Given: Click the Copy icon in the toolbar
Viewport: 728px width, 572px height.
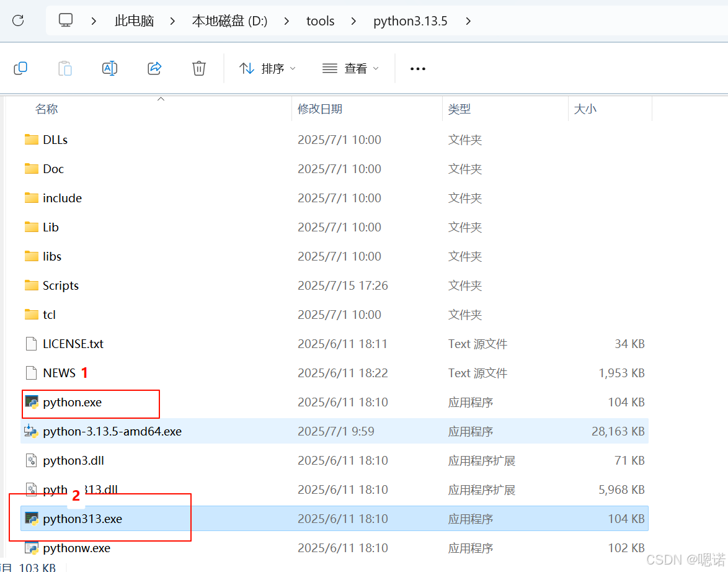Looking at the screenshot, I should [20, 68].
